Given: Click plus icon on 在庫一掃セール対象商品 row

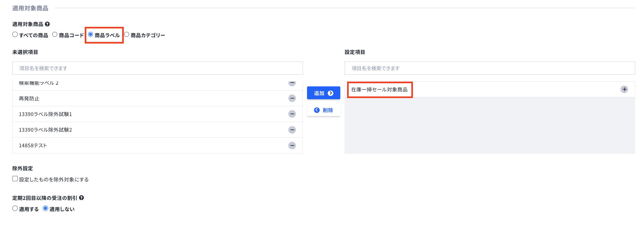Looking at the screenshot, I should point(624,89).
